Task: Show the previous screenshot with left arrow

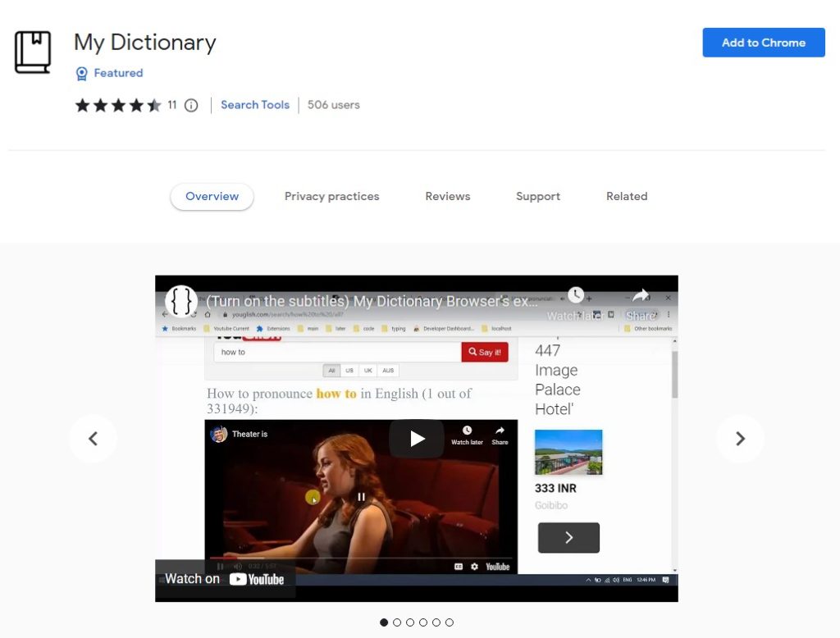Action: click(94, 439)
